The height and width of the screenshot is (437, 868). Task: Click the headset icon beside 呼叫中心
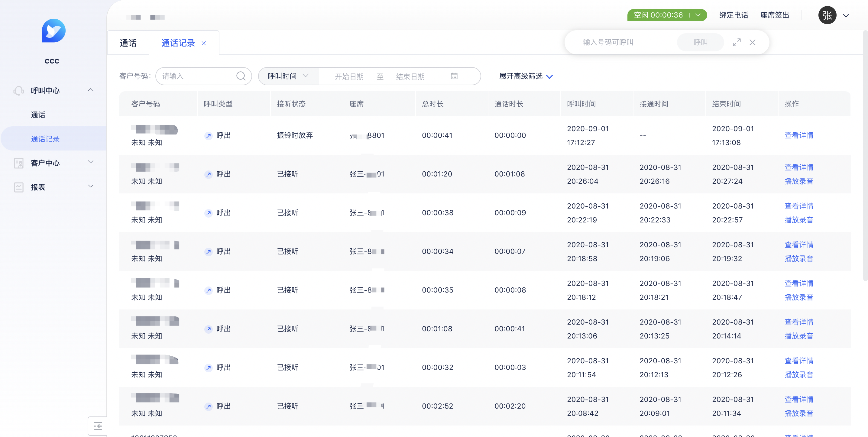(x=19, y=91)
